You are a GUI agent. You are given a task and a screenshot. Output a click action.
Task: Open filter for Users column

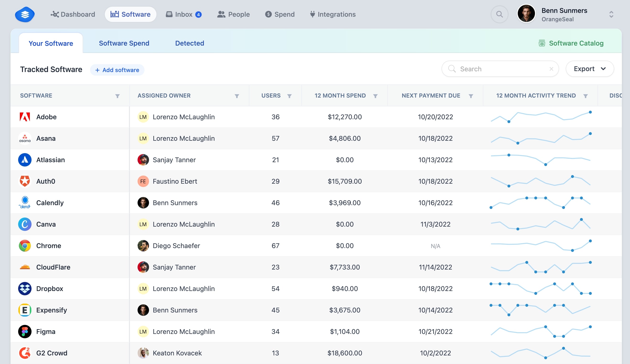tap(289, 96)
